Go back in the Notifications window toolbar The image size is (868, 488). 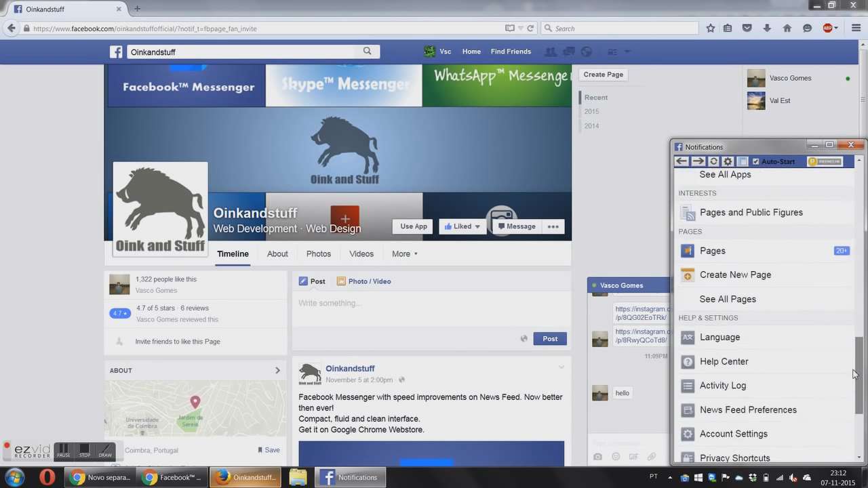click(682, 161)
